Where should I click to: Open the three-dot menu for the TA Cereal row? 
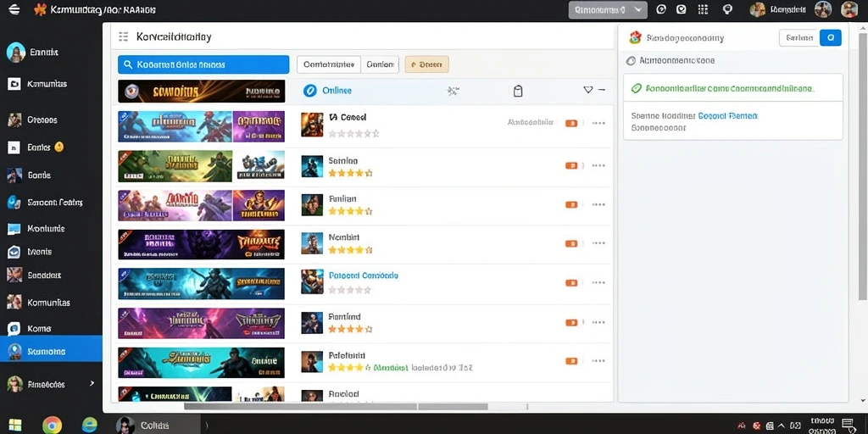tap(598, 124)
